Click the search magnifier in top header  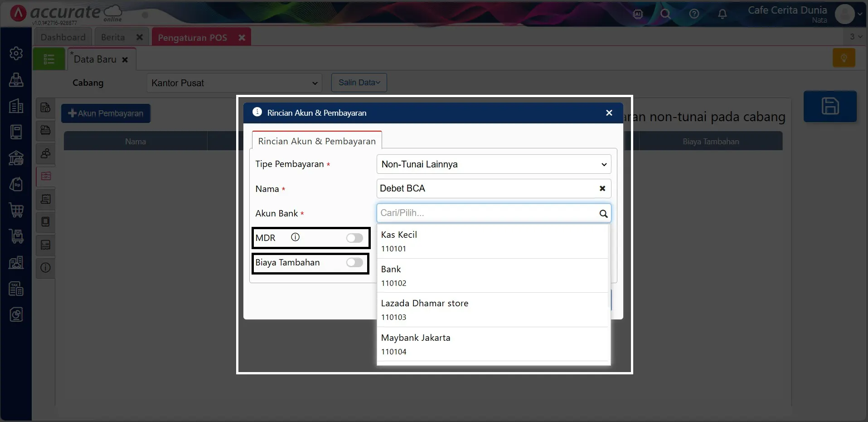(665, 14)
